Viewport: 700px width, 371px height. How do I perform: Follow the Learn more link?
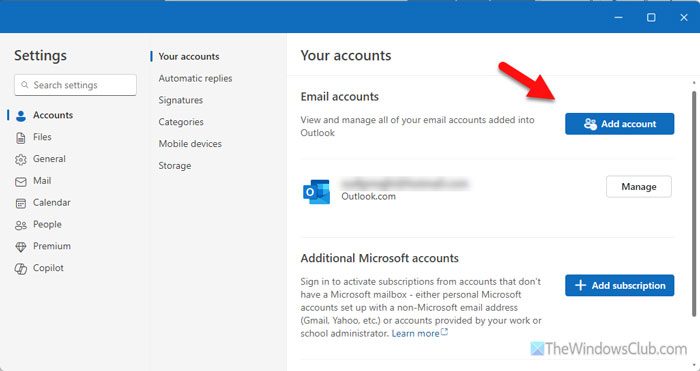point(415,333)
